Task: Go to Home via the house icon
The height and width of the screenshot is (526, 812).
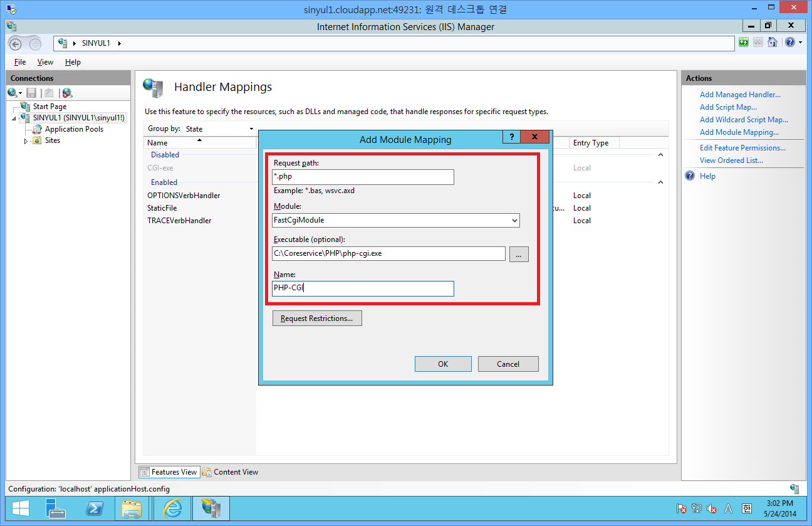Action: (x=773, y=43)
